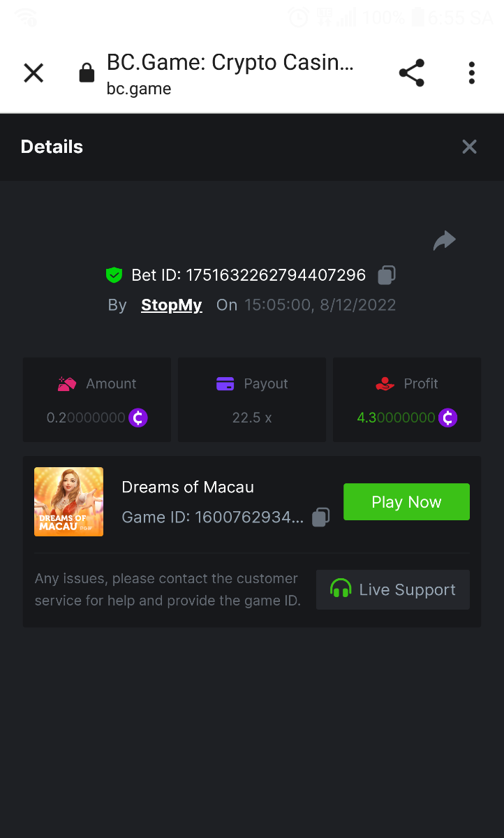Image resolution: width=504 pixels, height=838 pixels.
Task: Select the Dreams of Macau title
Action: [x=188, y=487]
